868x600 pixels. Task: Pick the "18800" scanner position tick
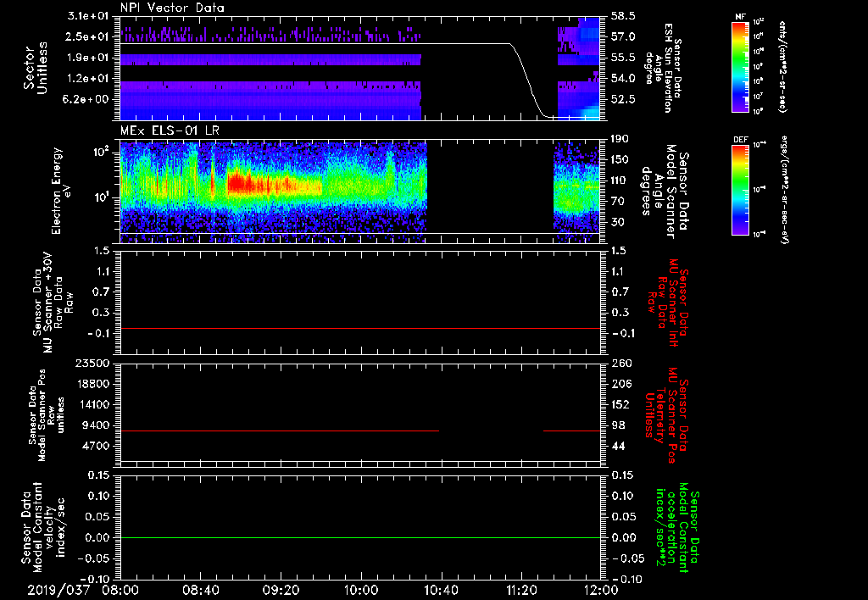click(x=92, y=384)
